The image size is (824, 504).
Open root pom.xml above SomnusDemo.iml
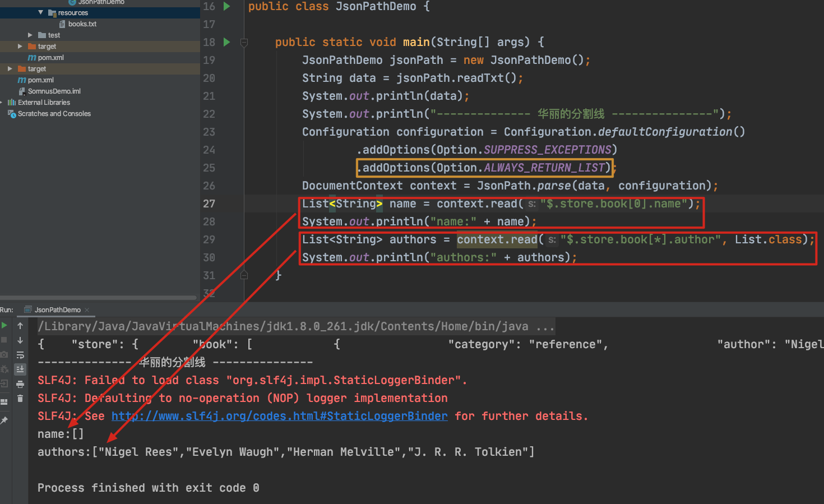[x=41, y=80]
